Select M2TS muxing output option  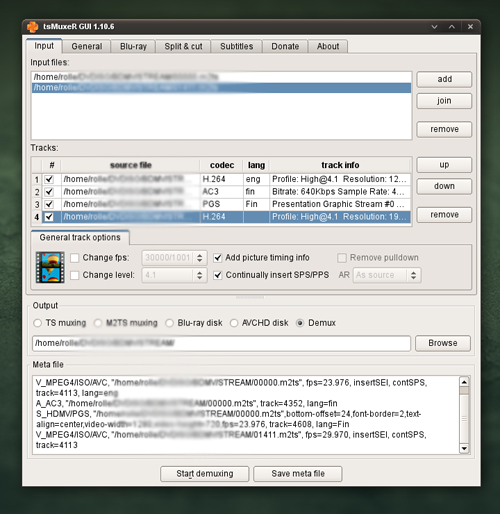(x=98, y=323)
